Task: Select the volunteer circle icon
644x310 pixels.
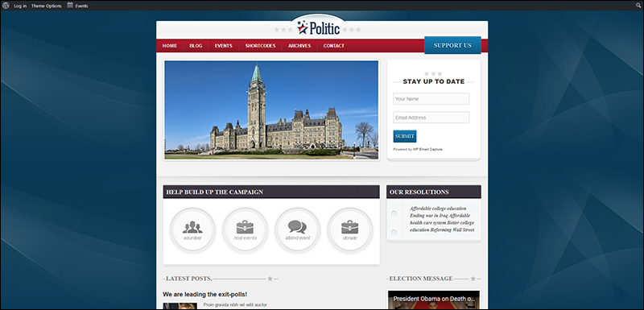Action: pyautogui.click(x=192, y=230)
